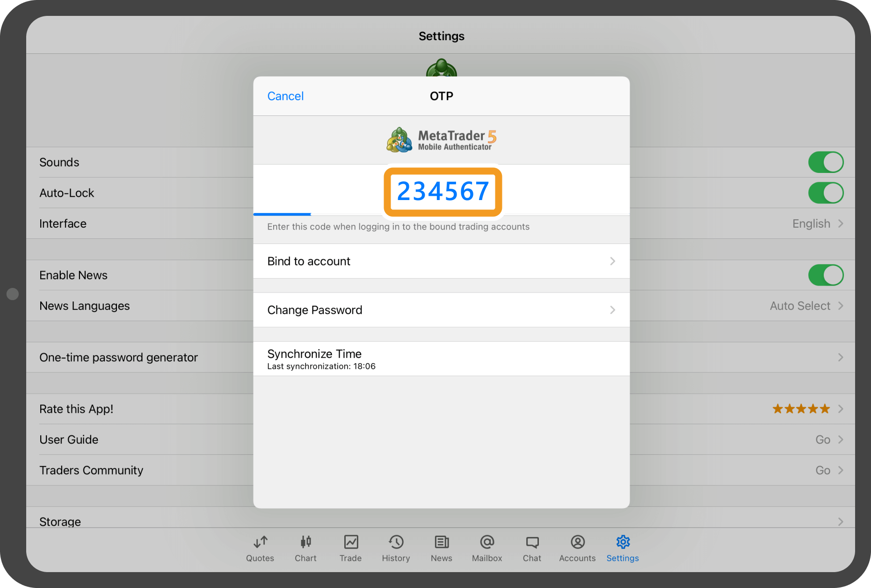Image resolution: width=871 pixels, height=588 pixels.
Task: Open the Mailbox @ icon
Action: click(487, 542)
